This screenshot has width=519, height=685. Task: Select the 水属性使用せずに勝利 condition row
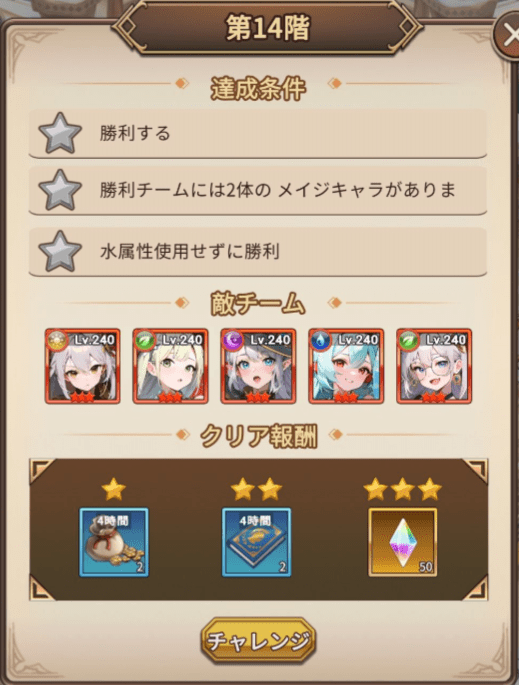pos(258,252)
